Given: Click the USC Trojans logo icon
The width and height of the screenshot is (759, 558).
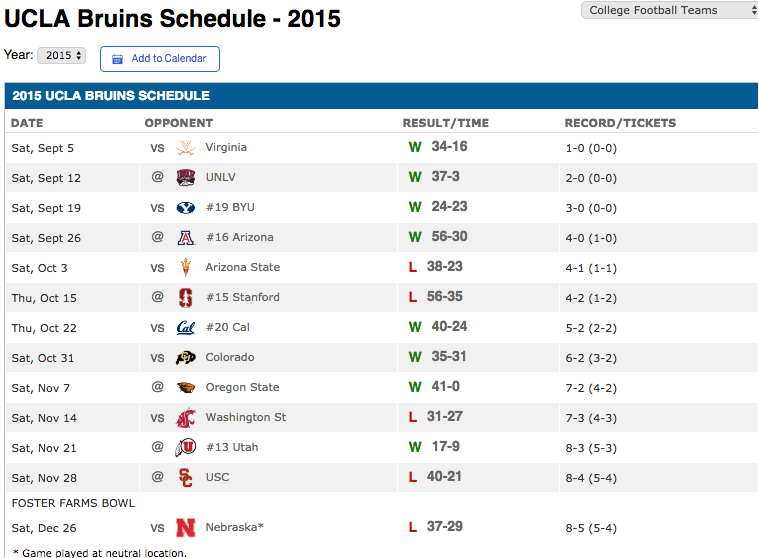Looking at the screenshot, I should coord(185,478).
